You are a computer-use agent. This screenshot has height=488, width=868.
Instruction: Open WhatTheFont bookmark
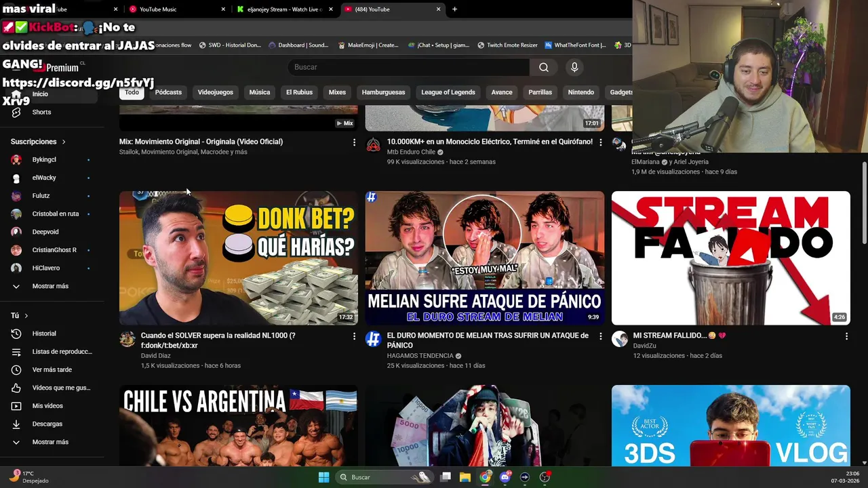(575, 45)
